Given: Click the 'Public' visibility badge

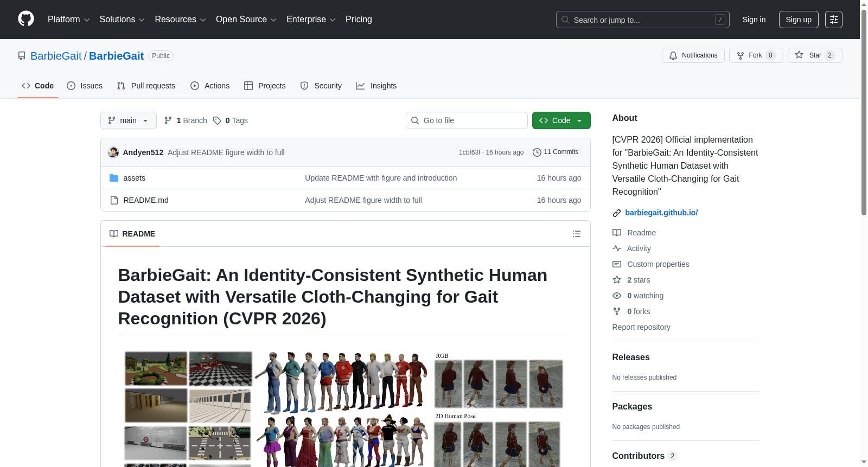Looking at the screenshot, I should pos(161,56).
